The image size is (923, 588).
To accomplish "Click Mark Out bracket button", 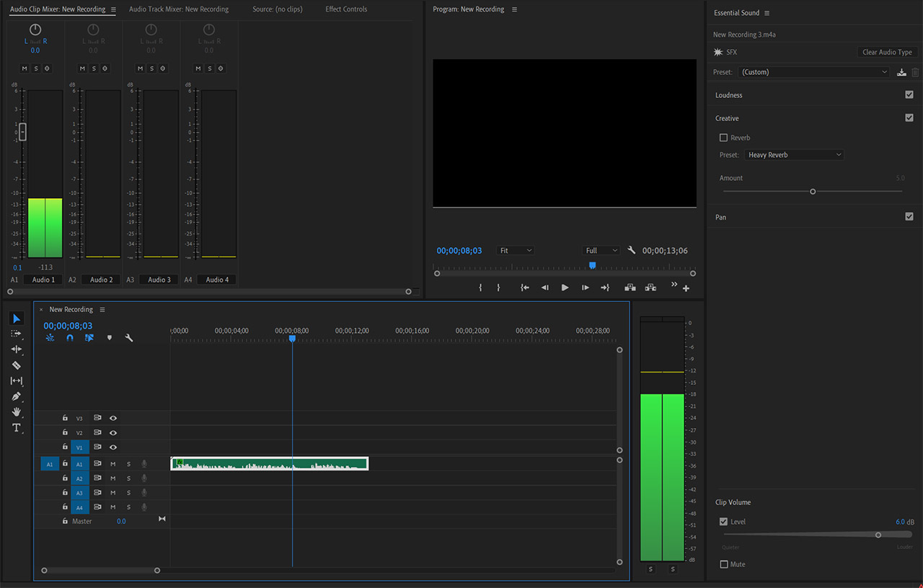I will (x=498, y=288).
